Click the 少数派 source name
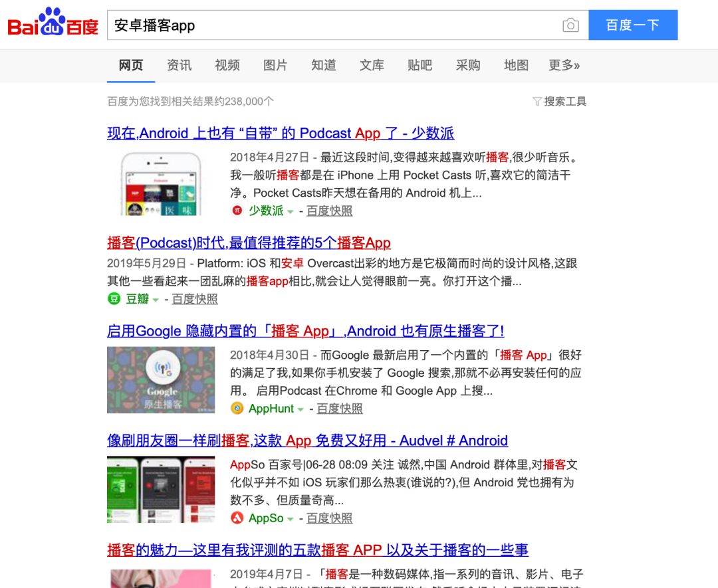The width and height of the screenshot is (718, 588). tap(266, 211)
